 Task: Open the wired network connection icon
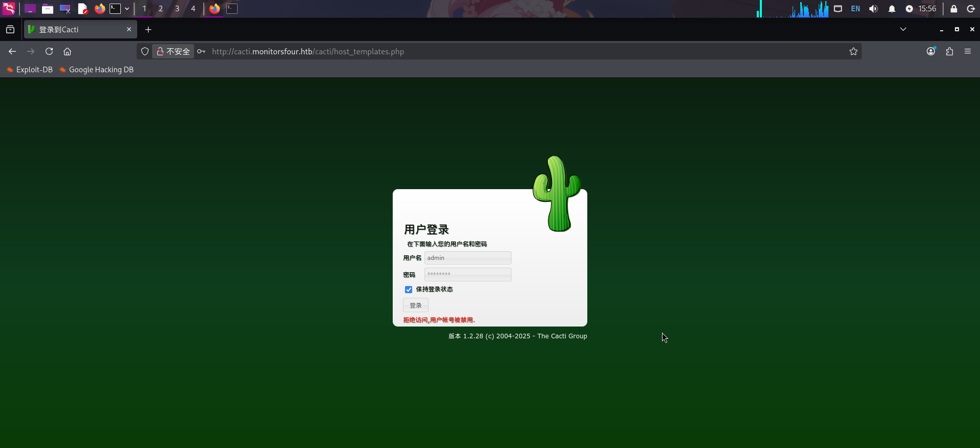[x=838, y=9]
